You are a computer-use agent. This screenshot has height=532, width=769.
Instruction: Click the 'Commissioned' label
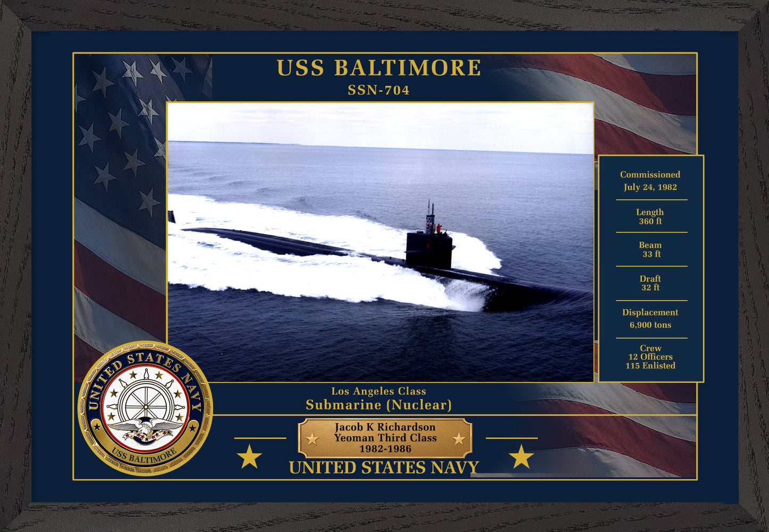(650, 174)
